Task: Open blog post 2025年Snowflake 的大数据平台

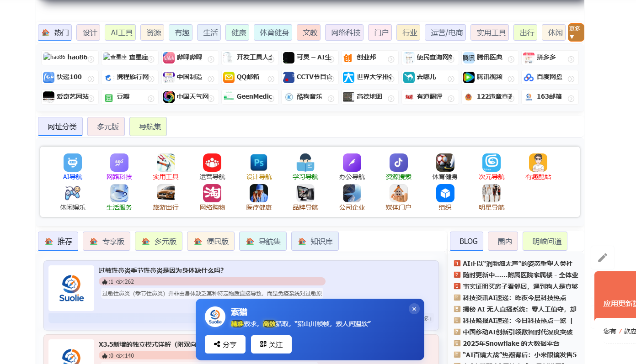Action: pos(511,343)
